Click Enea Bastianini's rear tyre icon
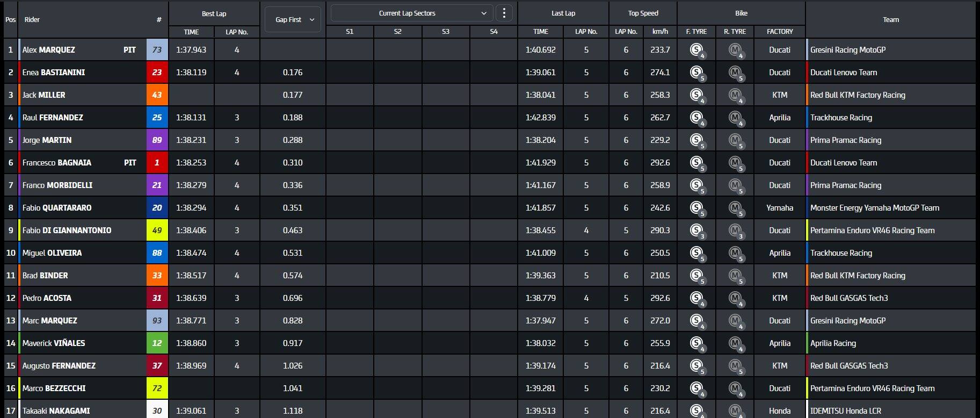The height and width of the screenshot is (418, 980). 735,73
